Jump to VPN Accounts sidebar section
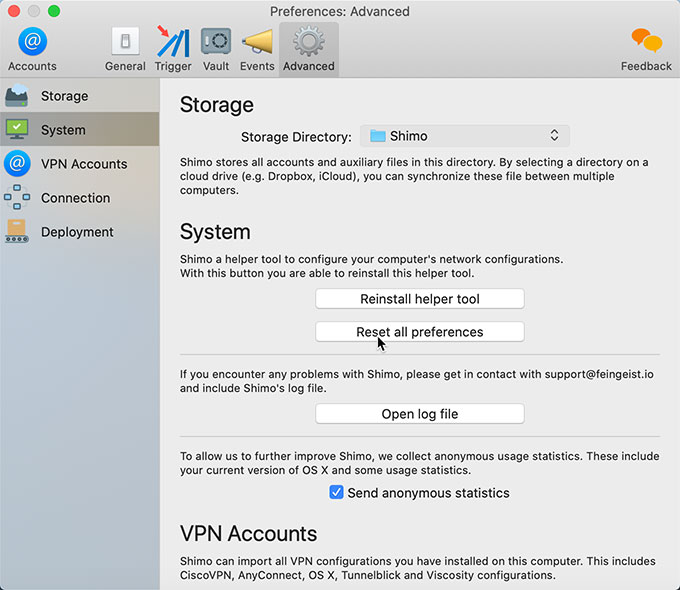680x590 pixels. point(84,164)
